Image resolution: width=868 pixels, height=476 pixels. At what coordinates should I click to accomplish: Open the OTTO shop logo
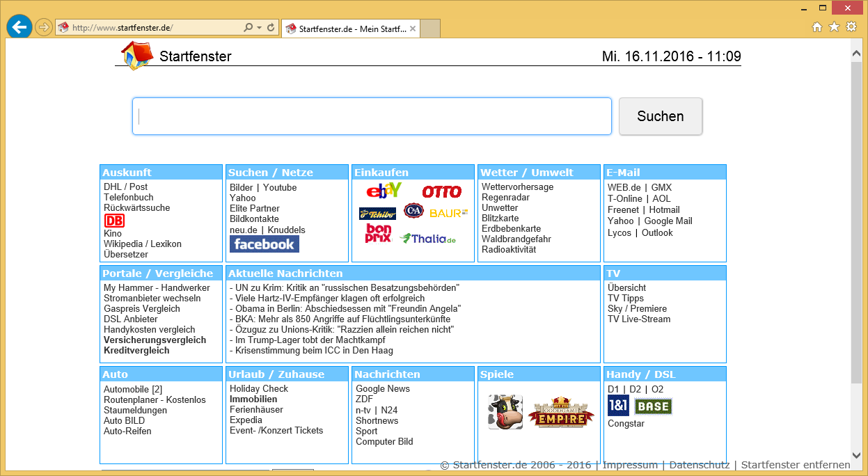point(442,191)
